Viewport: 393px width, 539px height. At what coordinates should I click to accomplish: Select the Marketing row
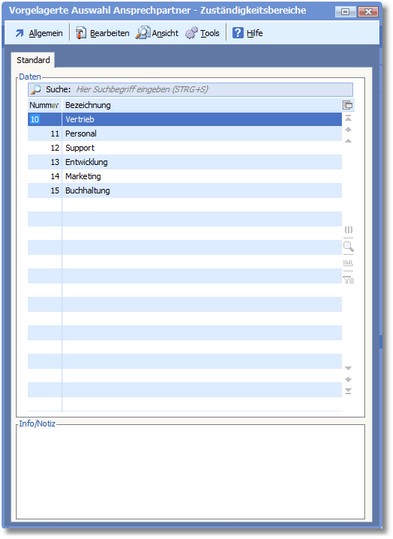[x=185, y=176]
